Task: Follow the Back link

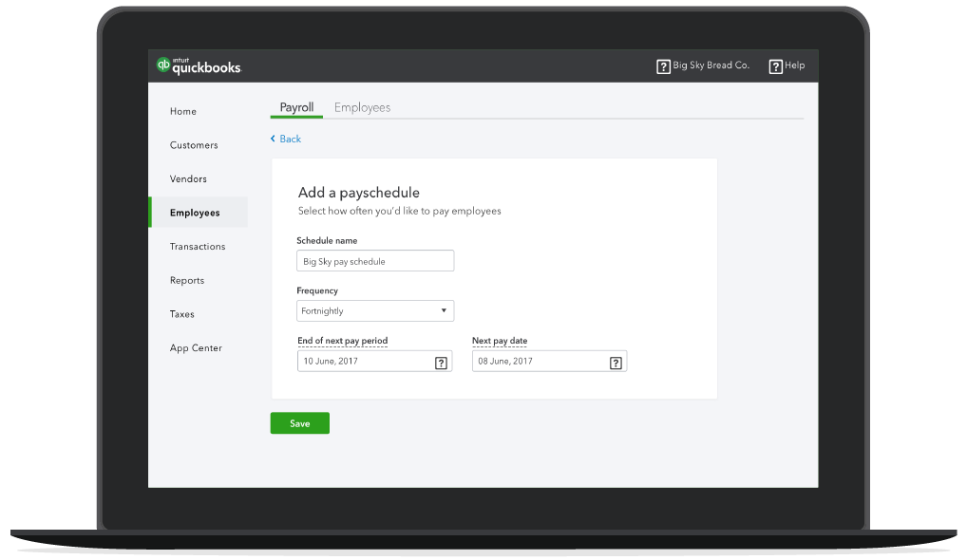Action: (290, 140)
